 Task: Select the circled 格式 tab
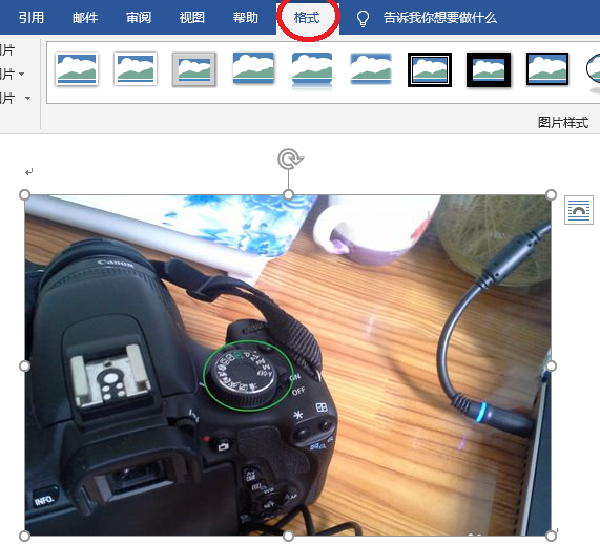point(306,18)
